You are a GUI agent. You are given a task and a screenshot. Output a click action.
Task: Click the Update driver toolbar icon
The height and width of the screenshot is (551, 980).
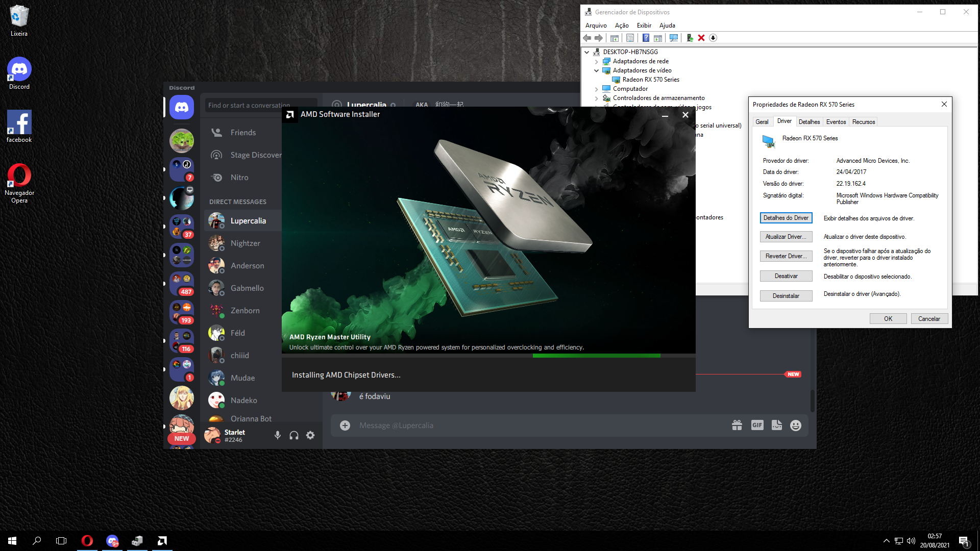690,38
